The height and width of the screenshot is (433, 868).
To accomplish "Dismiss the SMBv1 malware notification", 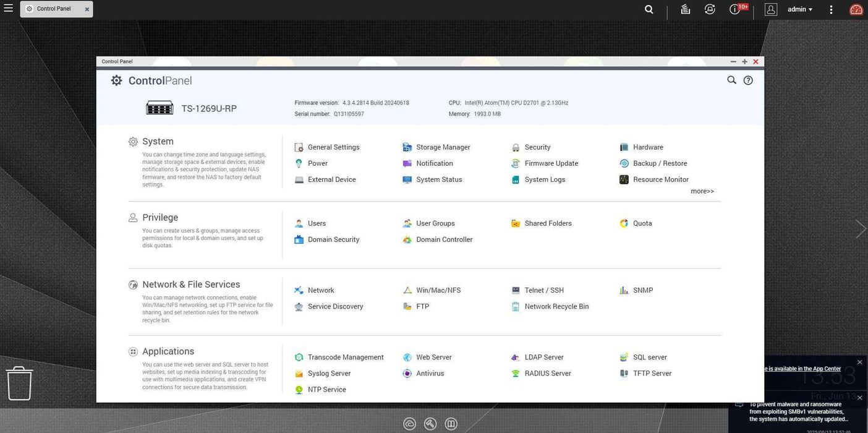I will point(859,398).
